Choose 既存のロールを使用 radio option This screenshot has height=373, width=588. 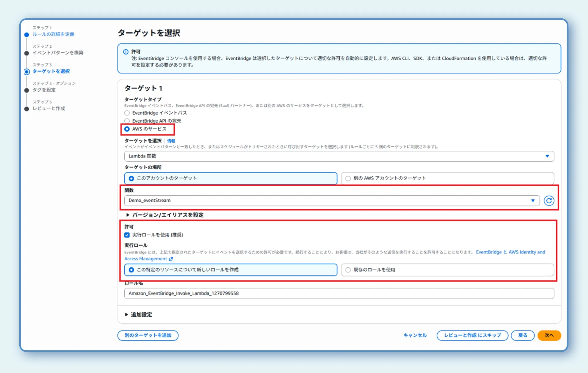click(x=348, y=270)
